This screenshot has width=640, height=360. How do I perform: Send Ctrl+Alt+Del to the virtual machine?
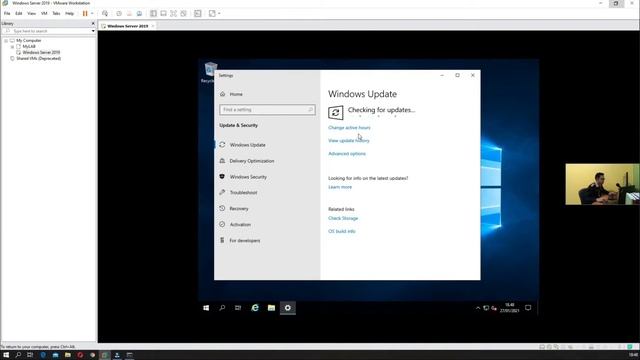(105, 13)
